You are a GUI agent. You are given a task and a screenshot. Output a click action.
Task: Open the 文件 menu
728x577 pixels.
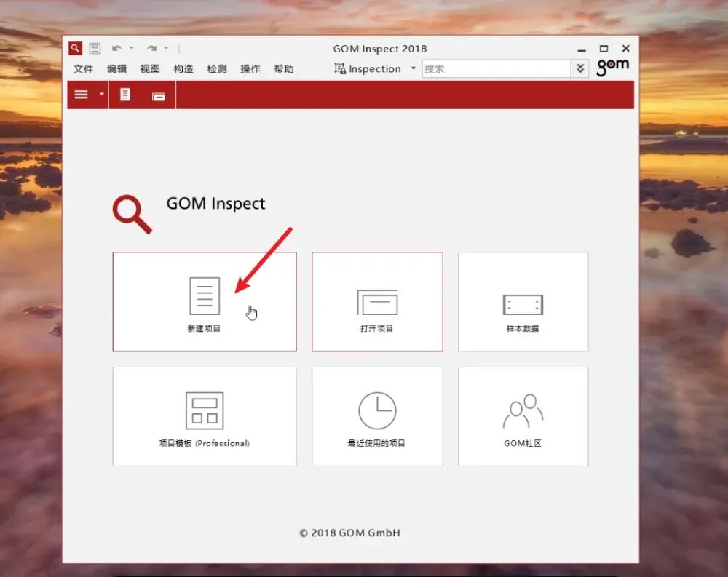pyautogui.click(x=83, y=69)
